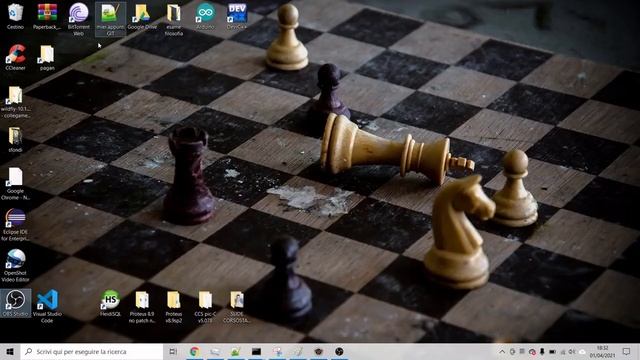
Task: Open the battery status tray icon
Action: point(552,351)
